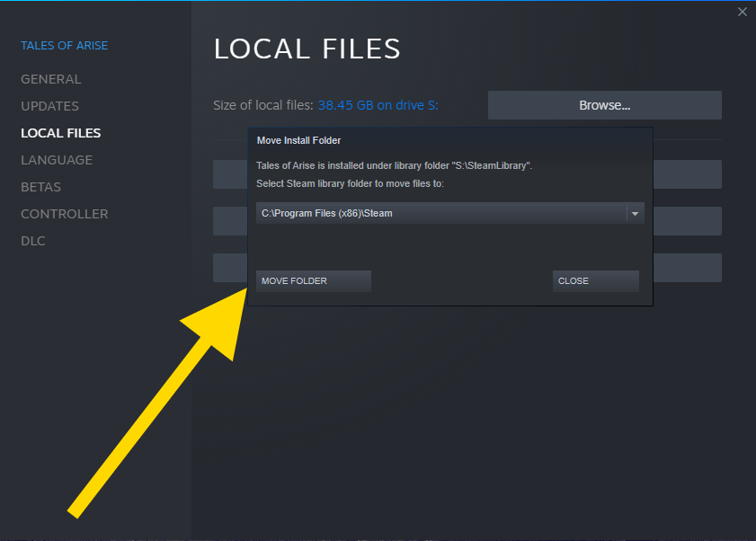Click the large LOCAL FILES page heading
Image resolution: width=756 pixels, height=541 pixels.
[x=307, y=49]
